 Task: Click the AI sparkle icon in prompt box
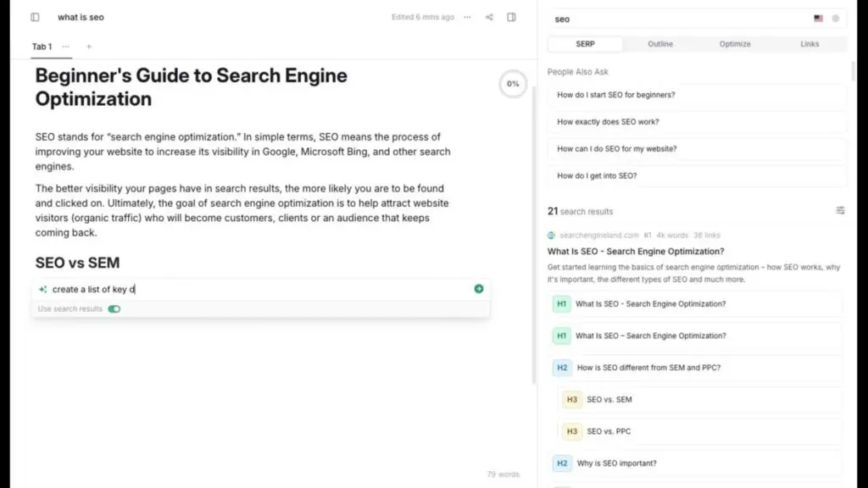(43, 289)
